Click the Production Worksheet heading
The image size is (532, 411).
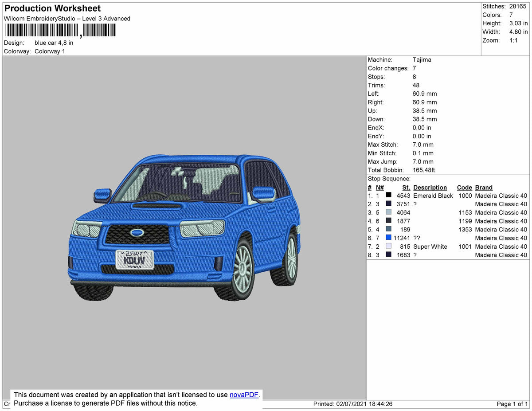point(52,8)
